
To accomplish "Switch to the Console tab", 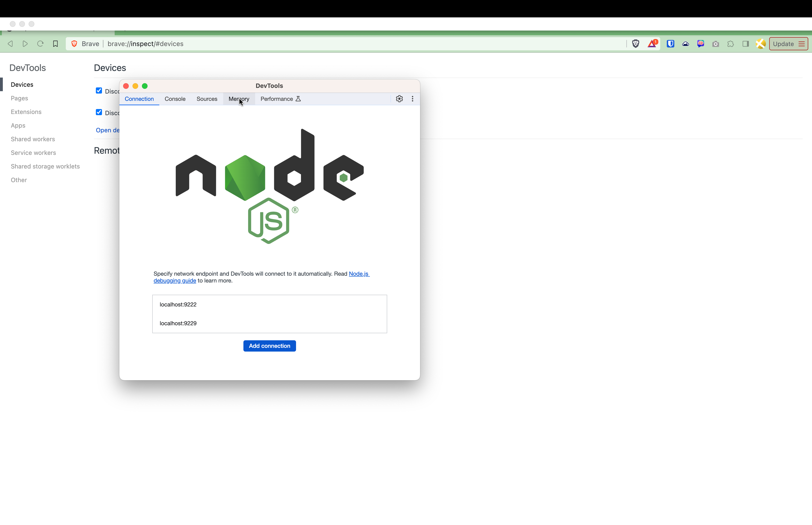I will pos(175,99).
